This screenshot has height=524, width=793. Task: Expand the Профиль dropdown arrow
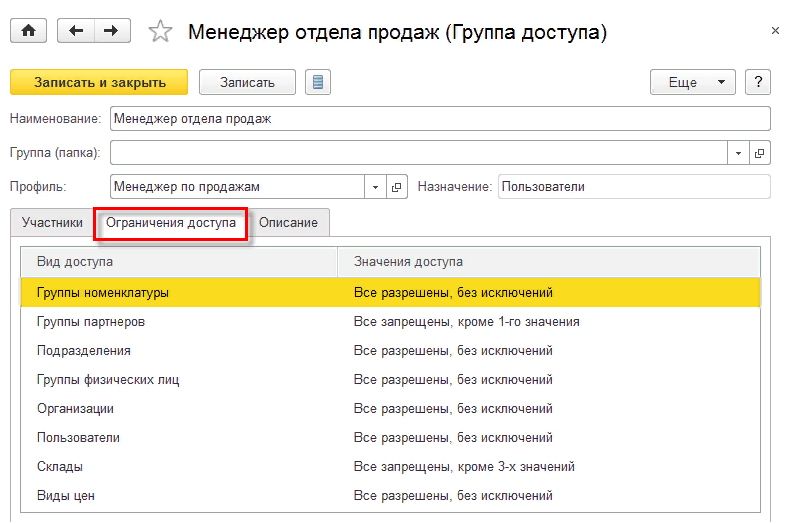click(x=376, y=187)
